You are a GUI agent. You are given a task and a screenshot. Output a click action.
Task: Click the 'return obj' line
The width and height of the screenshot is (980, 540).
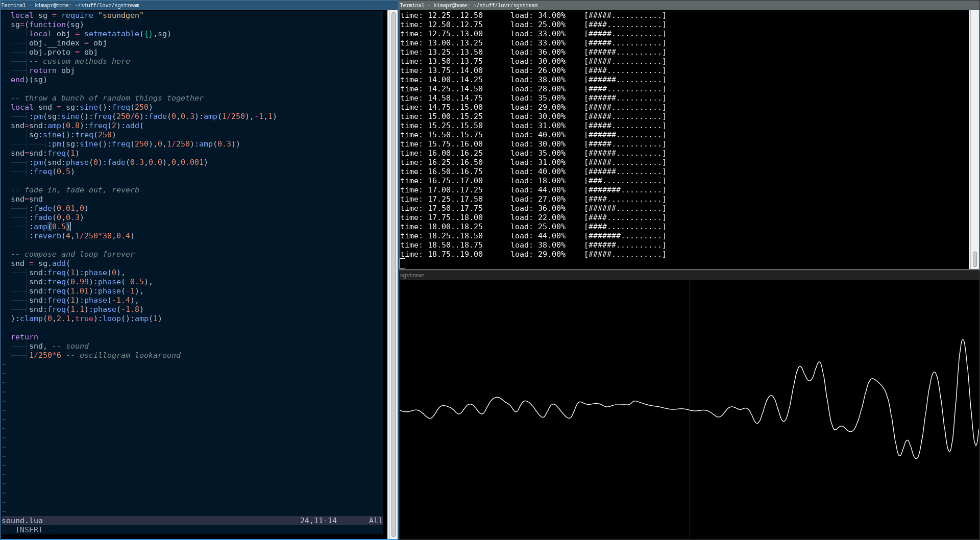52,70
